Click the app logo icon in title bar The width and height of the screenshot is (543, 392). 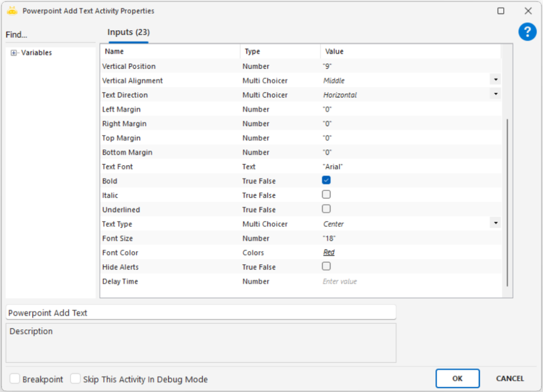(12, 11)
